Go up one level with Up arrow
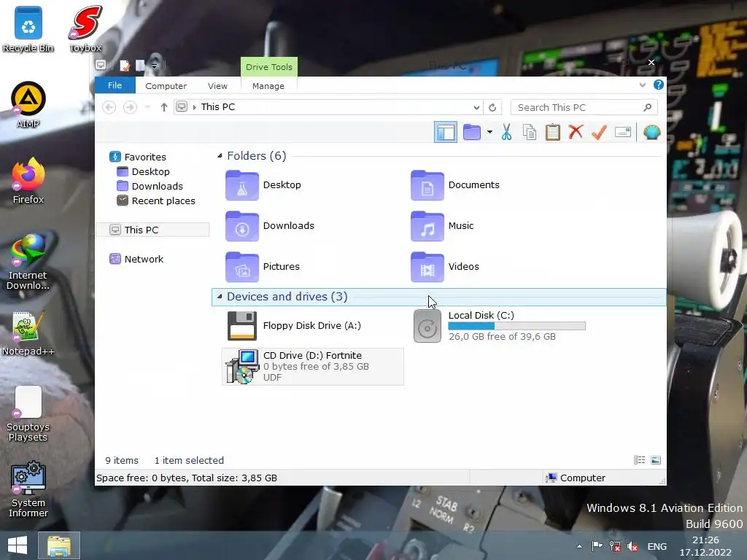The height and width of the screenshot is (560, 747). [x=164, y=107]
